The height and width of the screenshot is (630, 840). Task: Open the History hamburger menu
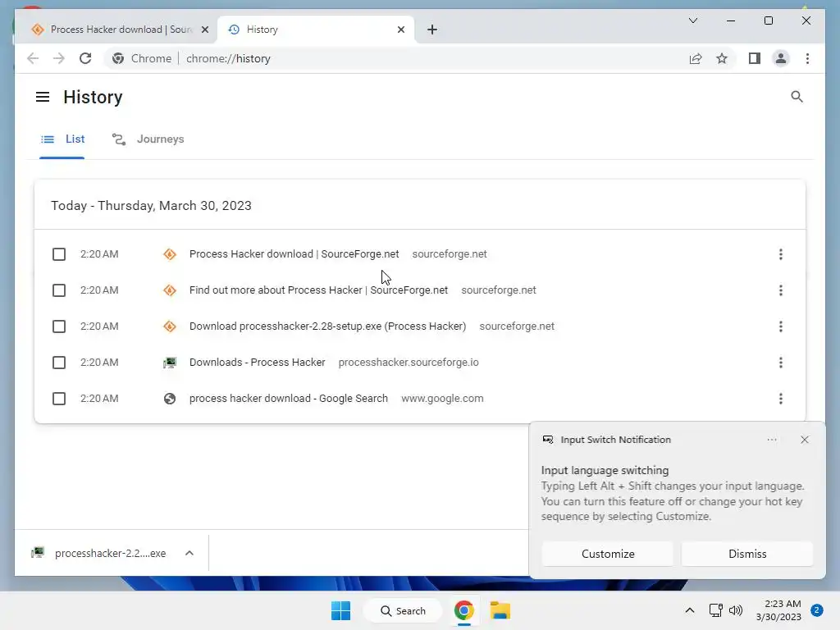43,97
